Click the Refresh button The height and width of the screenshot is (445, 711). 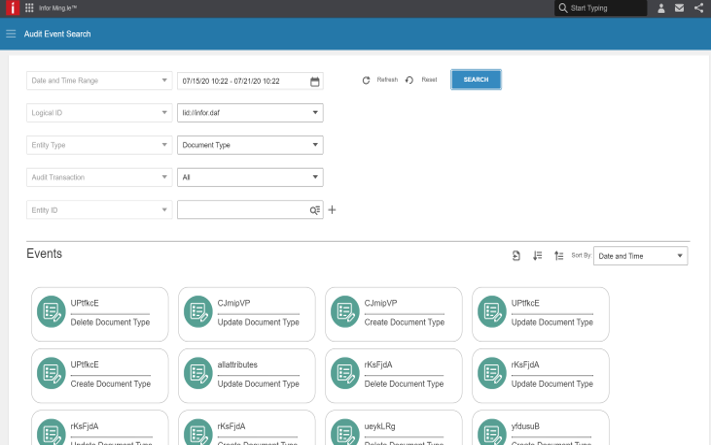[x=380, y=80]
